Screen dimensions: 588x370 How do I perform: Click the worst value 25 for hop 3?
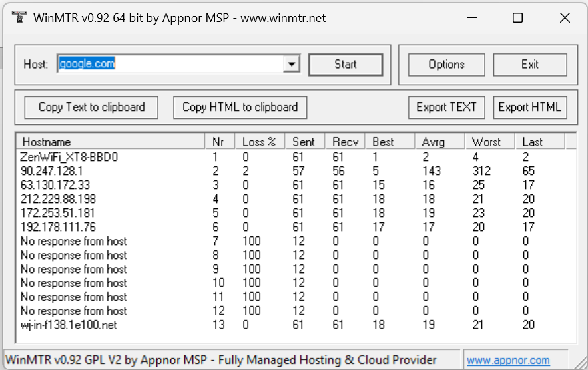pos(479,185)
